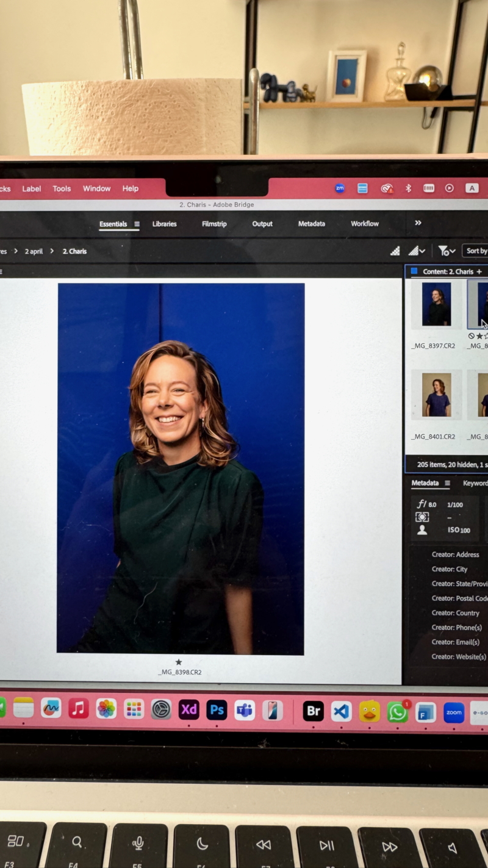Show more workspaces with double chevron
488x868 pixels.
(x=418, y=223)
